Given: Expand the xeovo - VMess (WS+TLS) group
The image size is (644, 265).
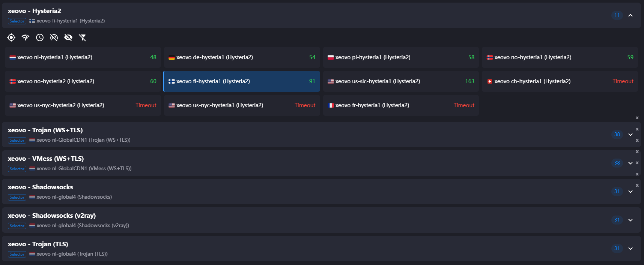Looking at the screenshot, I should 630,163.
